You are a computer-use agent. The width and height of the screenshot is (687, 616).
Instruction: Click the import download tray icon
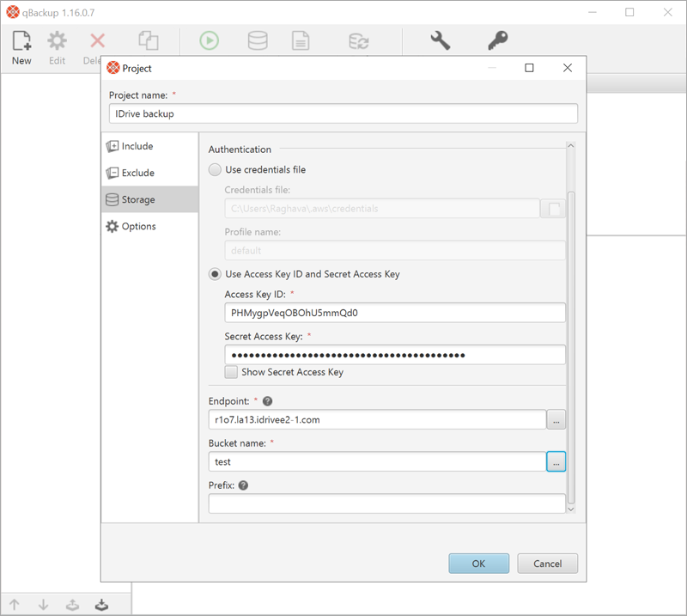tap(101, 605)
